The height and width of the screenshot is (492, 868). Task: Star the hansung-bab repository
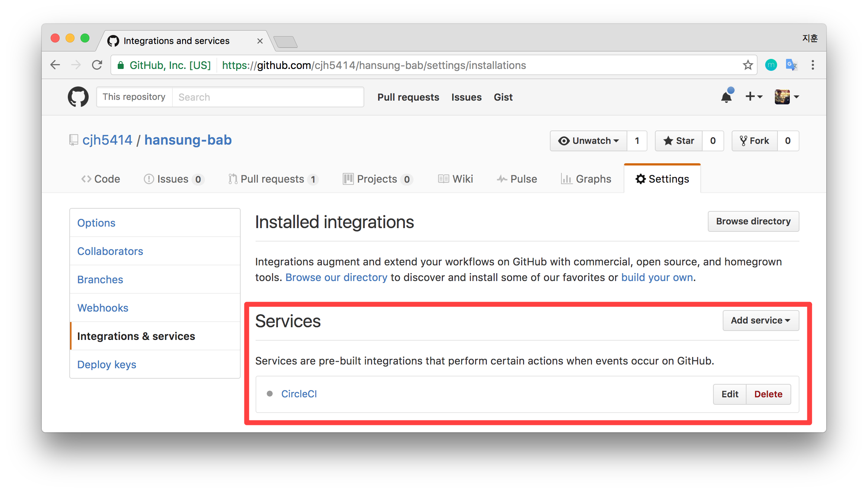(679, 141)
